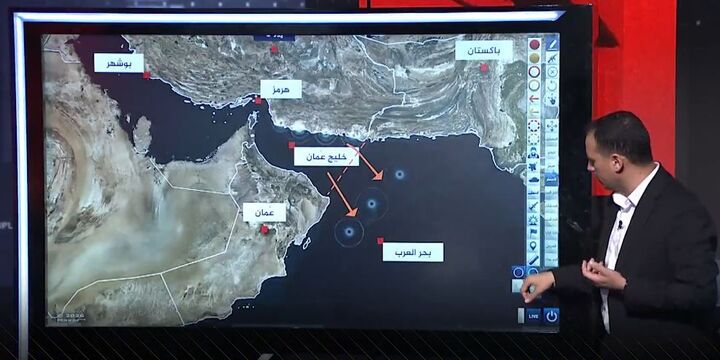Click the red marker left of خليج عمان
The width and height of the screenshot is (720, 360).
point(292,145)
